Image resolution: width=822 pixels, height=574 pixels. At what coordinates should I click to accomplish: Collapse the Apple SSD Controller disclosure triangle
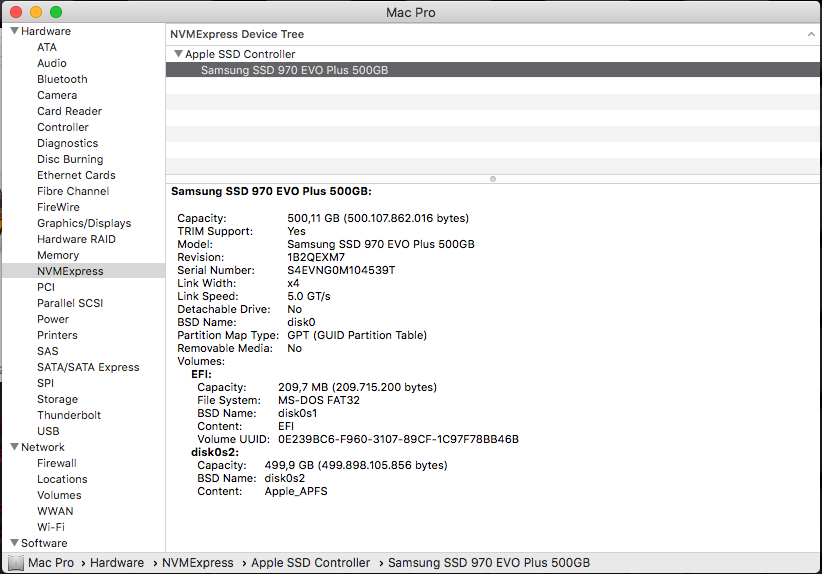[178, 53]
